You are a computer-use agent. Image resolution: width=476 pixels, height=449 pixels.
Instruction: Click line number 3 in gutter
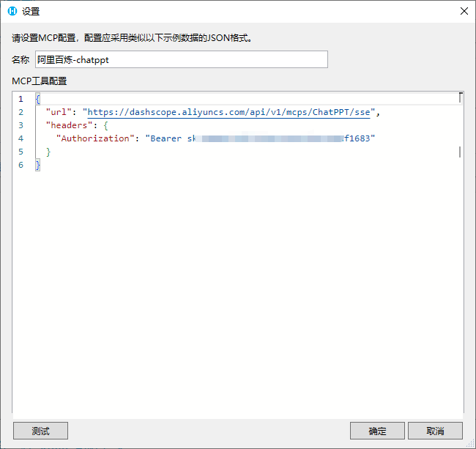pos(21,125)
